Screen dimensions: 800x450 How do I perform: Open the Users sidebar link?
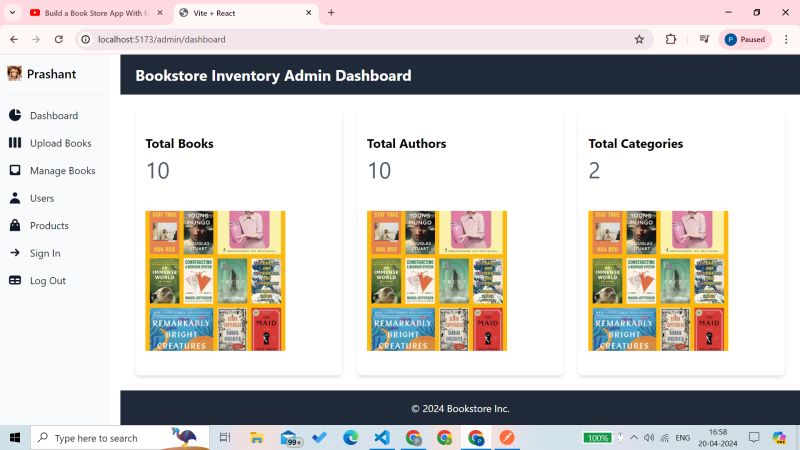tap(42, 198)
